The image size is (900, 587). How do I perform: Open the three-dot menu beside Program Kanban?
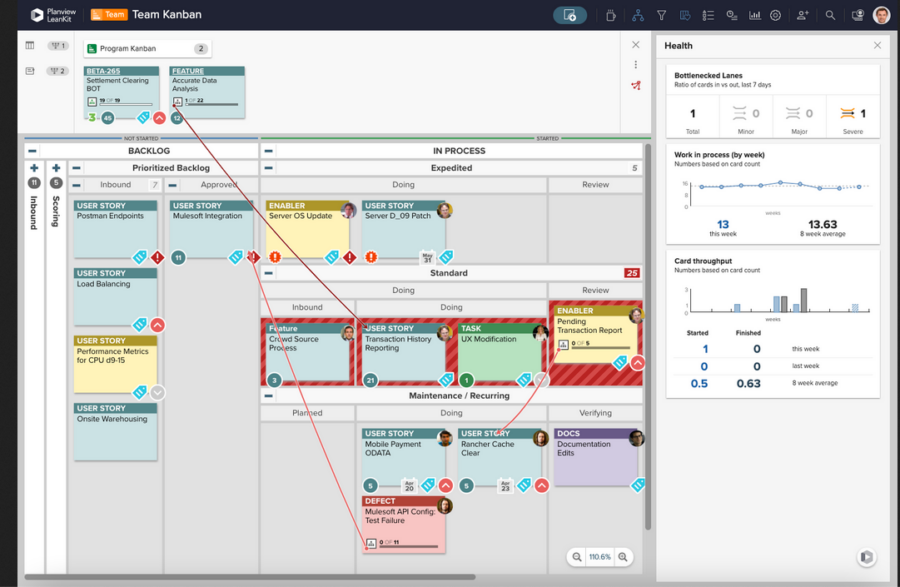[636, 63]
